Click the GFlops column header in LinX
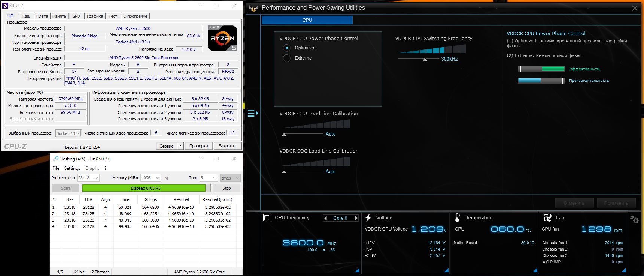The width and height of the screenshot is (644, 276). 151,199
